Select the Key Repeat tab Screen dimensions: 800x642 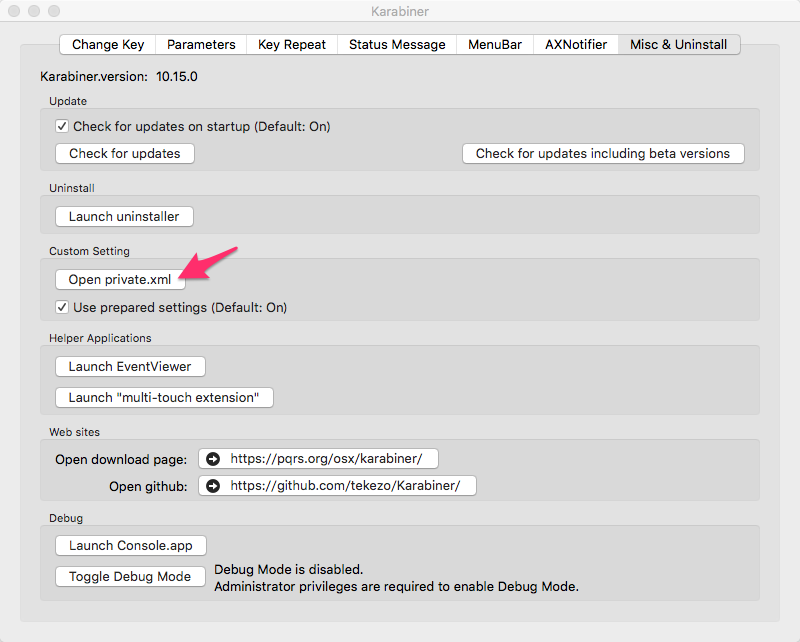[292, 44]
